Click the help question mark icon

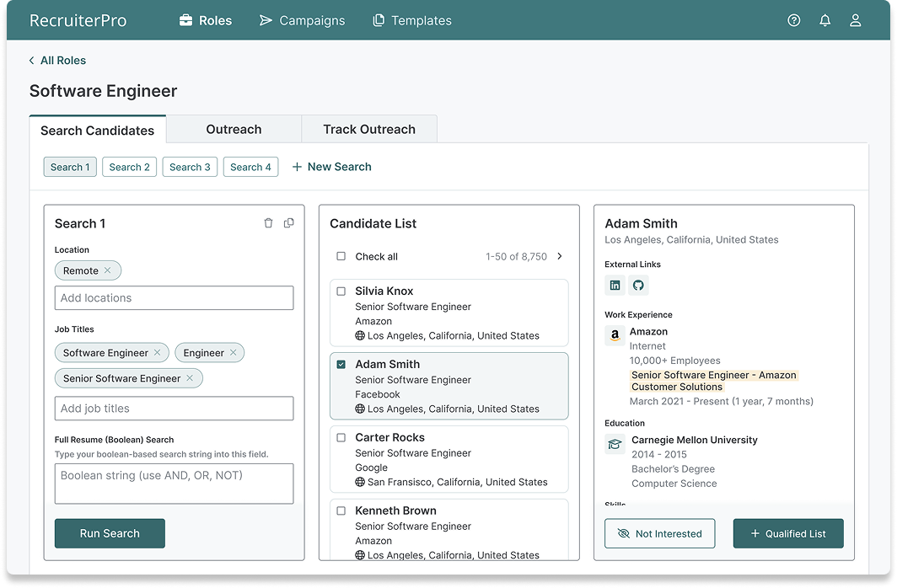pyautogui.click(x=793, y=20)
